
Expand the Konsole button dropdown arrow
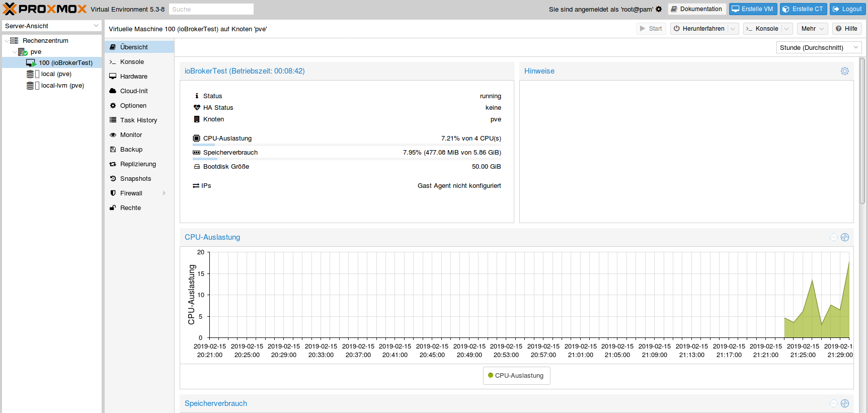(787, 29)
